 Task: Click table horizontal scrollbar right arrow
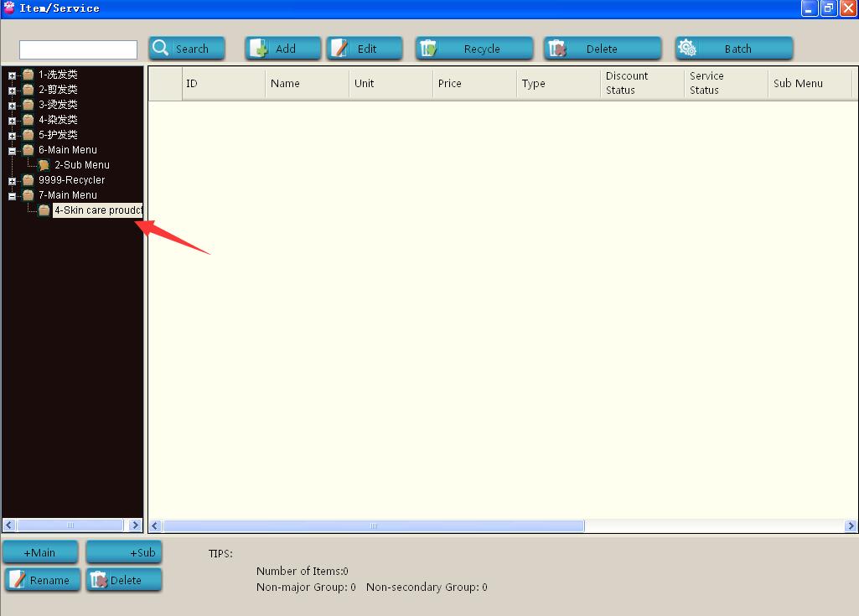(851, 526)
